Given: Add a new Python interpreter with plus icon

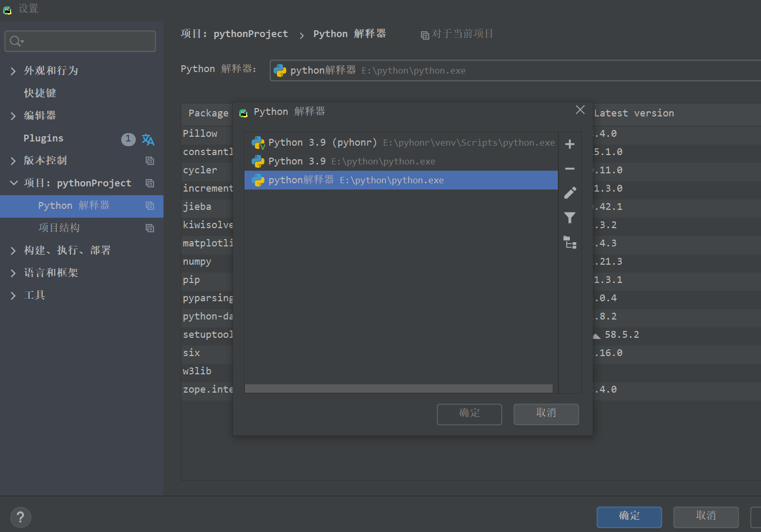Looking at the screenshot, I should [x=570, y=144].
